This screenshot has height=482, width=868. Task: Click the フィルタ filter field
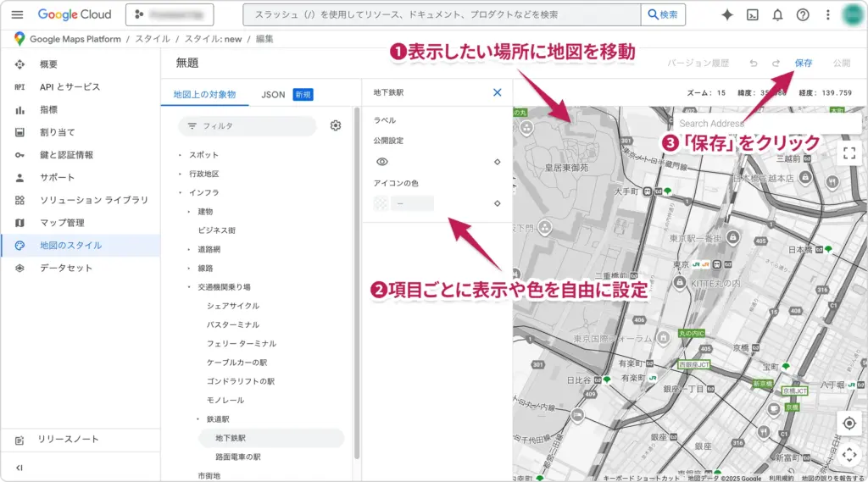click(x=248, y=126)
